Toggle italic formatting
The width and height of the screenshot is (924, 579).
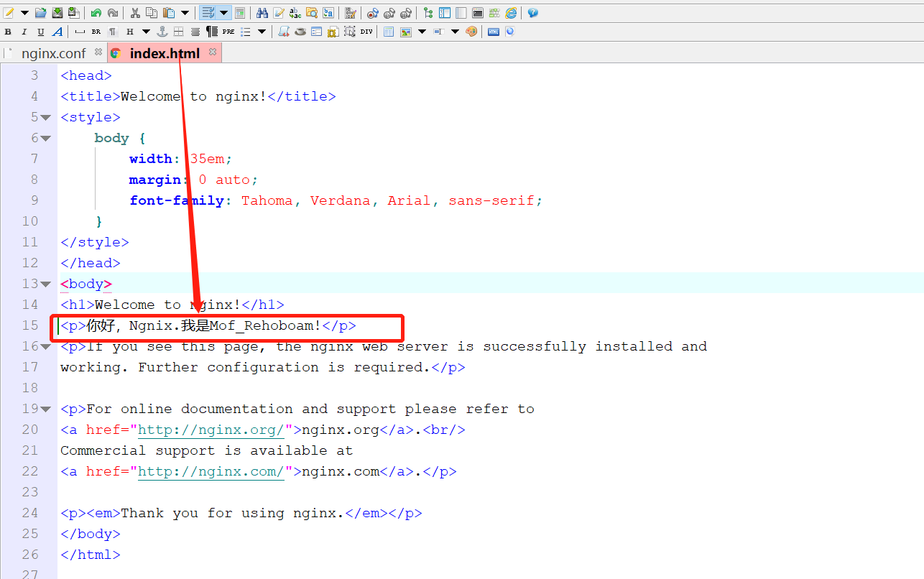click(x=24, y=32)
